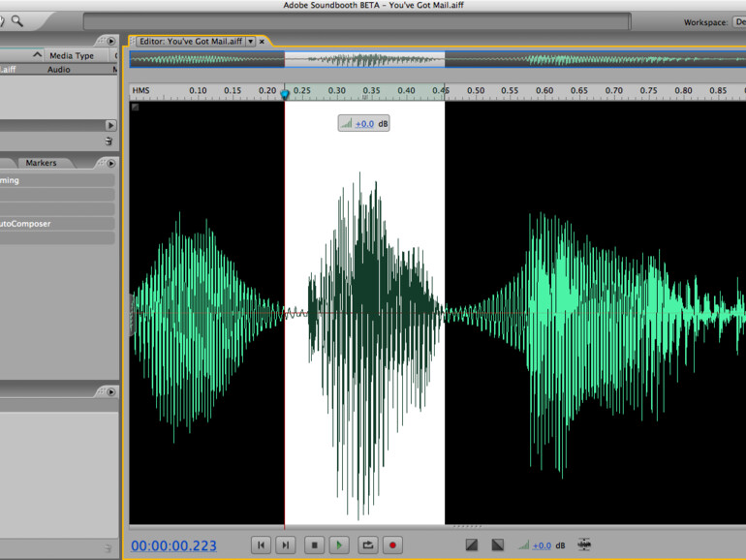Open the Editor file dropdown arrow
Screen dimensions: 746x560
click(x=251, y=42)
